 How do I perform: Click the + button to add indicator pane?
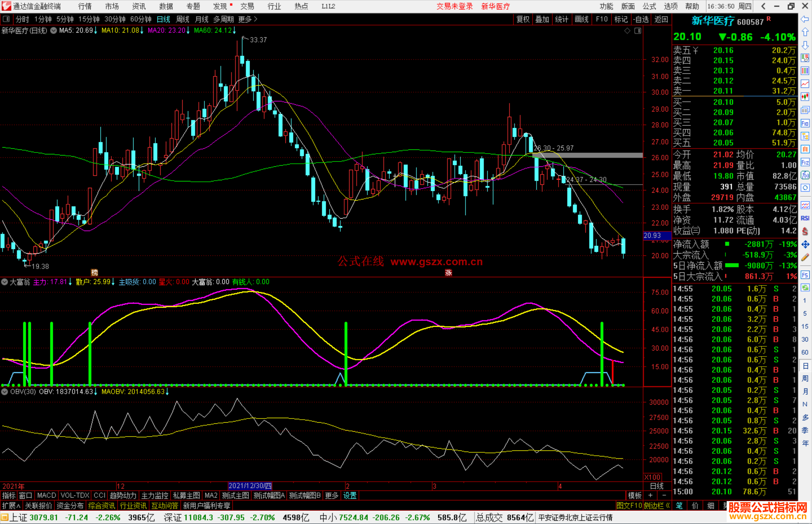click(x=650, y=495)
